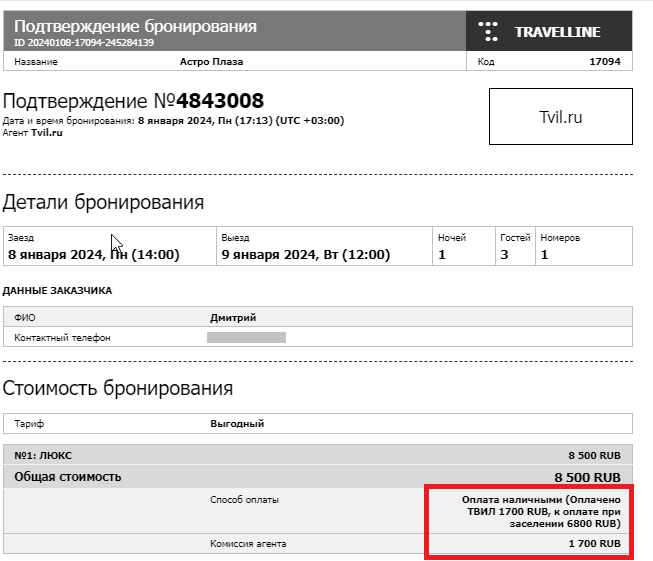Click the 'Способ оплаты' label
This screenshot has width=653, height=561.
pyautogui.click(x=244, y=500)
